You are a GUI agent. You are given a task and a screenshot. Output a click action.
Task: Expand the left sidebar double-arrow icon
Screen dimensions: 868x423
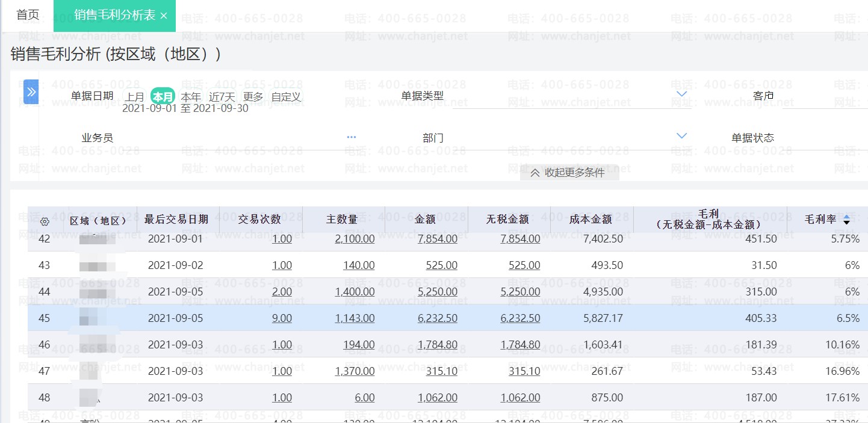pos(31,92)
